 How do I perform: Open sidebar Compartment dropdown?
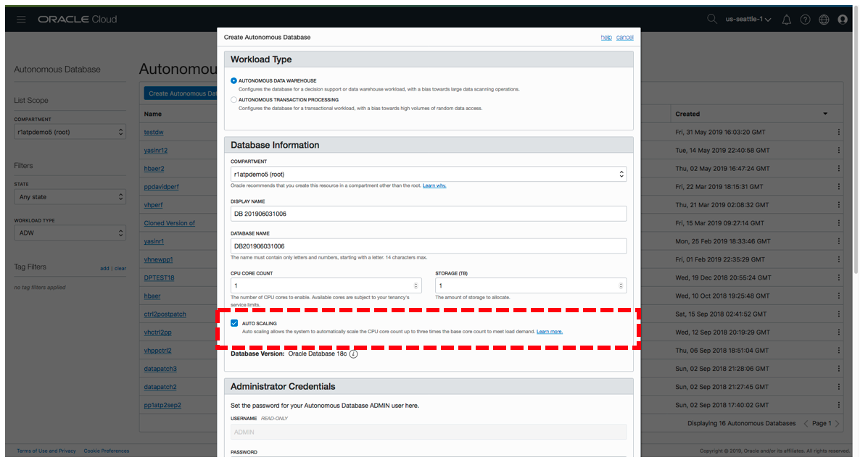pos(70,132)
